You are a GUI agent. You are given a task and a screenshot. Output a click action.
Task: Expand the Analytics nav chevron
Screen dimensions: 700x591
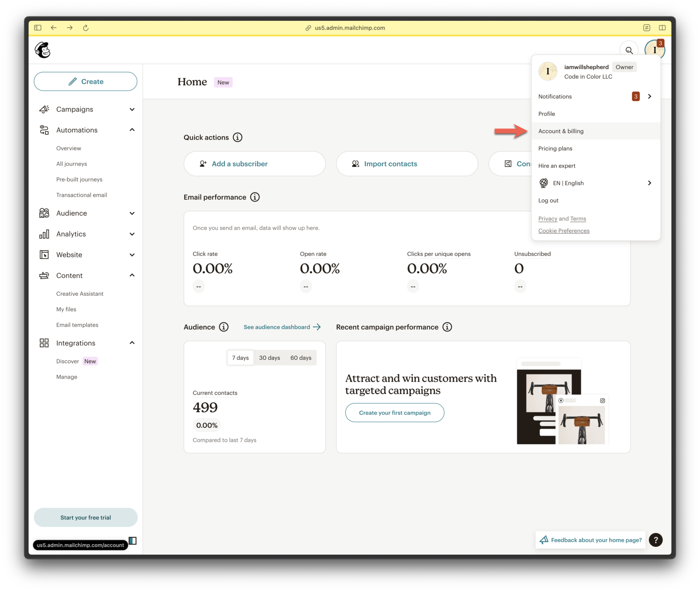(132, 234)
